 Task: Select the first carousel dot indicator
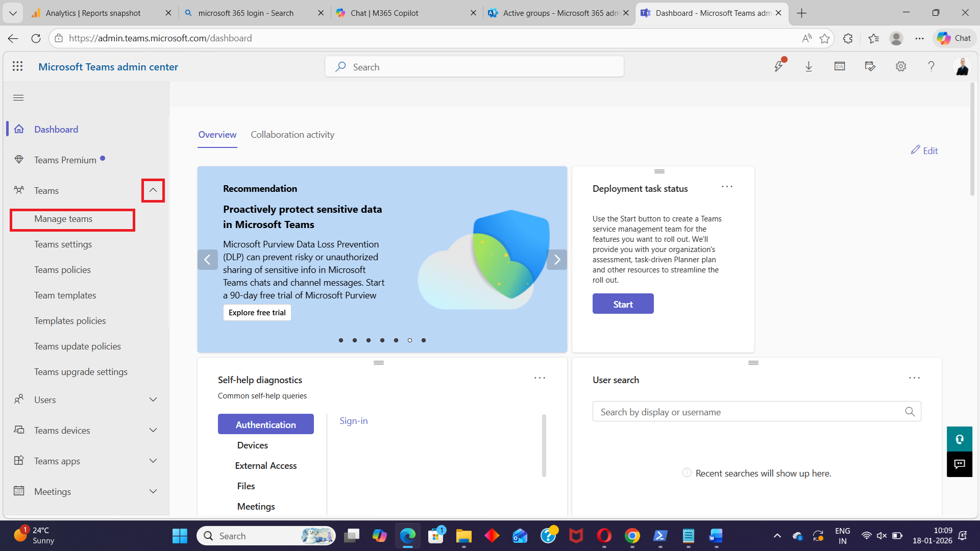pyautogui.click(x=341, y=340)
